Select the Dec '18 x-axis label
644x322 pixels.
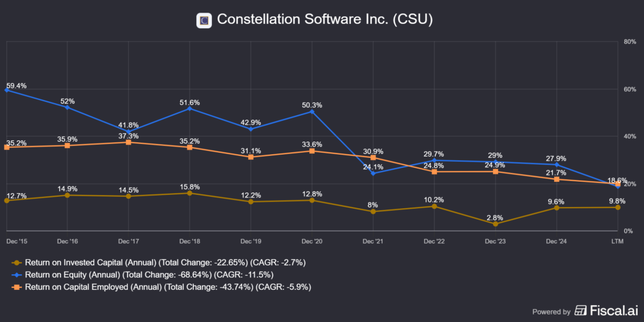click(x=189, y=241)
